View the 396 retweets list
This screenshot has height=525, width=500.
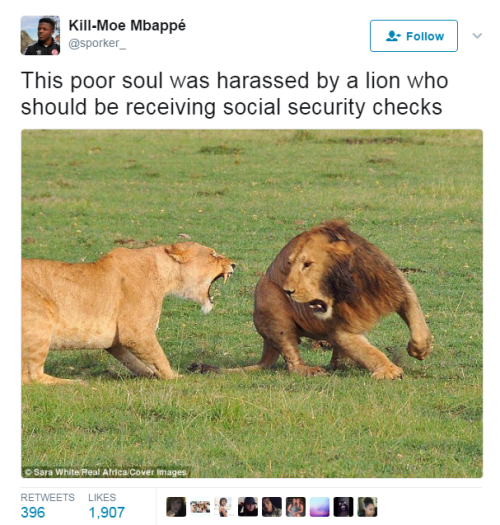click(x=33, y=512)
